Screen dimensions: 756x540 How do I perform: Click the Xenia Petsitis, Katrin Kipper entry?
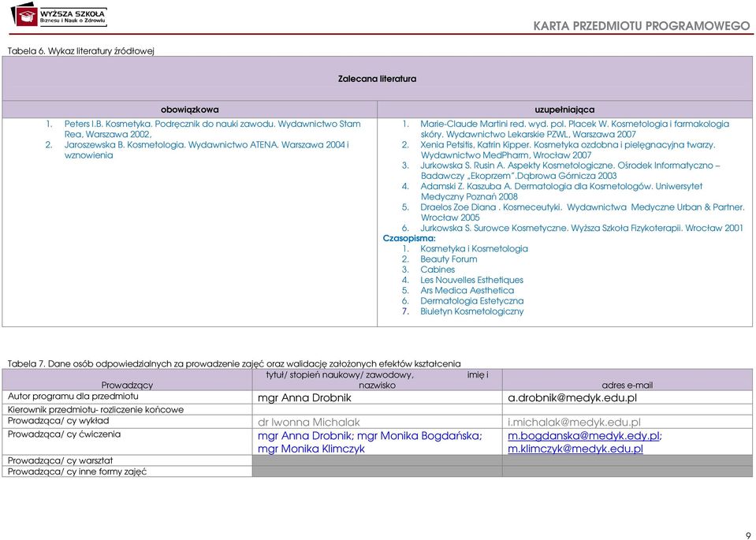click(568, 150)
